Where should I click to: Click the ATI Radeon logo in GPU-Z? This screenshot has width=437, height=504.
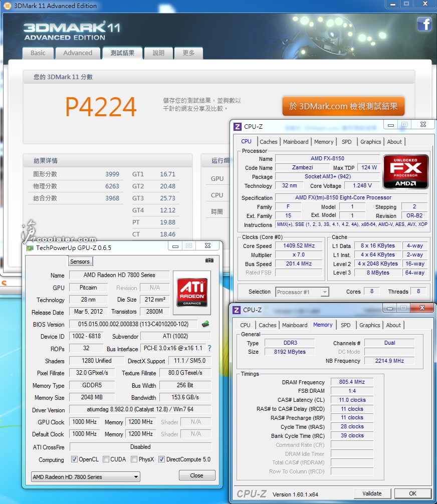click(x=192, y=293)
